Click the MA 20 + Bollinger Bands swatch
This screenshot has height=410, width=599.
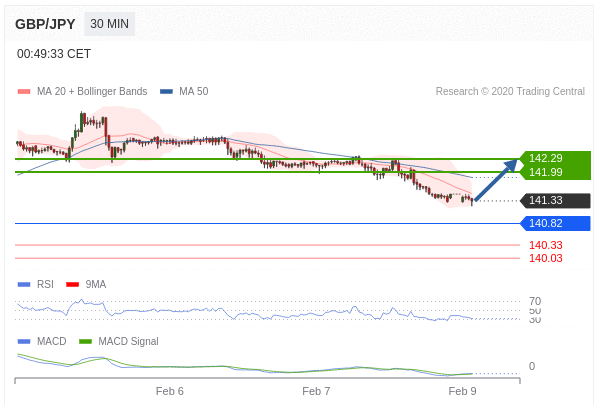point(24,91)
